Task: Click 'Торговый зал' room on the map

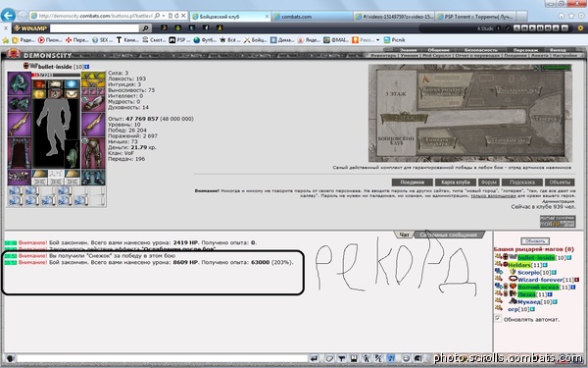Action: pyautogui.click(x=509, y=140)
